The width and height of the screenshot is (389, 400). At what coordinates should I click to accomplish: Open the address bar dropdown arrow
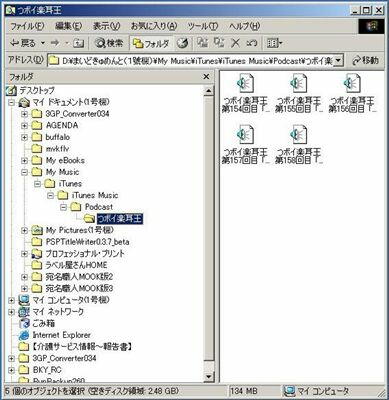coord(338,61)
